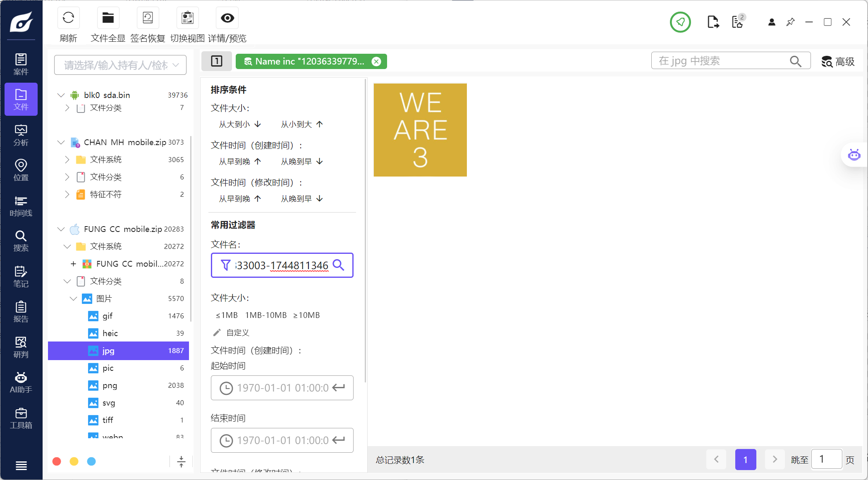This screenshot has width=868, height=480.
Task: Click the yellow color dot
Action: pos(74,461)
